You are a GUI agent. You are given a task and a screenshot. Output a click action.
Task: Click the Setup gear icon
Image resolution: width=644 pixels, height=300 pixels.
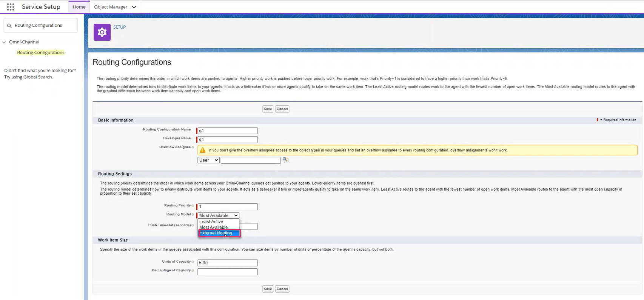tap(102, 32)
